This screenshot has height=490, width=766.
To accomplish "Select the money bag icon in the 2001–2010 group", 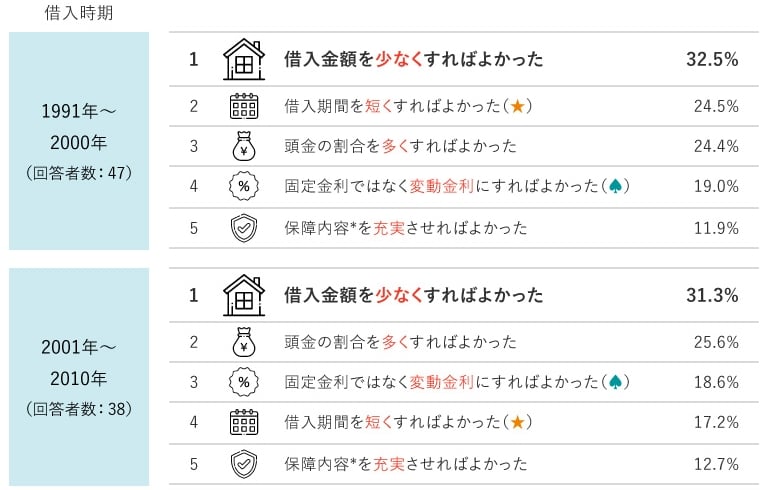I will pos(243,342).
